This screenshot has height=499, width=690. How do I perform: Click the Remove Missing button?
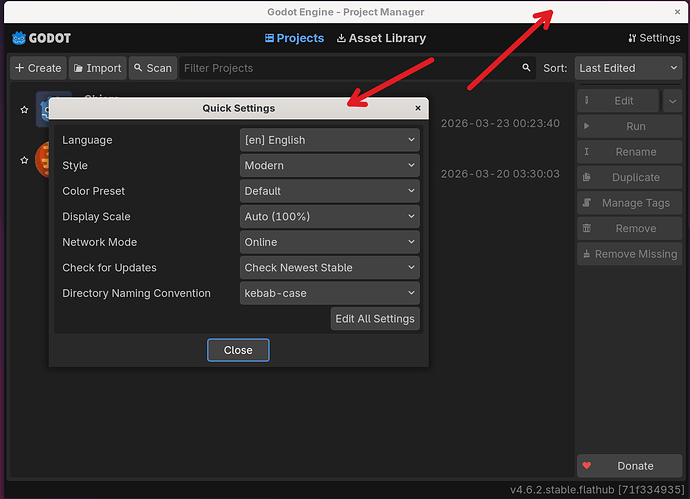[x=630, y=254]
